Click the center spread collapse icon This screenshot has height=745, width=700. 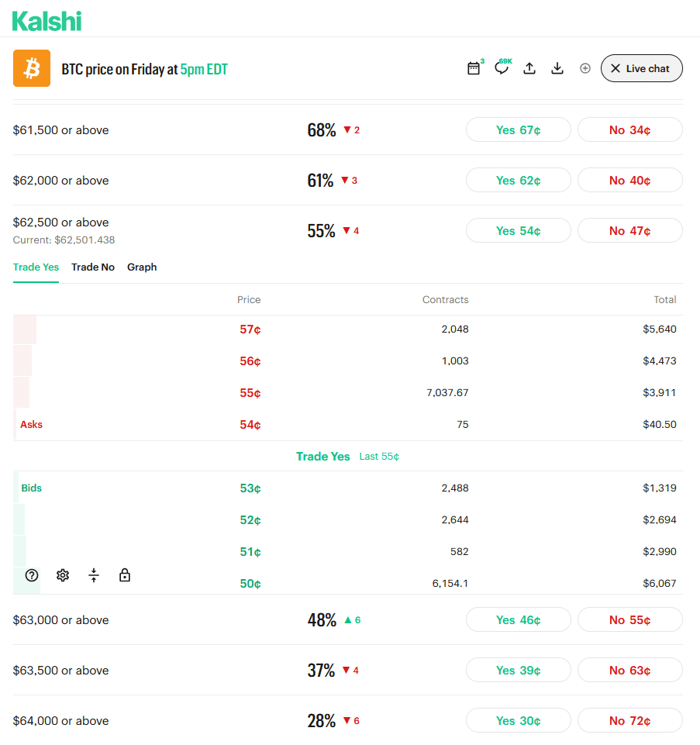pos(94,575)
